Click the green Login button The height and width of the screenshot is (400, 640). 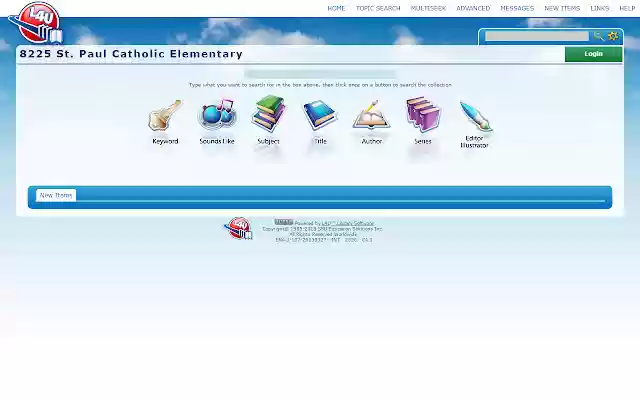point(593,54)
